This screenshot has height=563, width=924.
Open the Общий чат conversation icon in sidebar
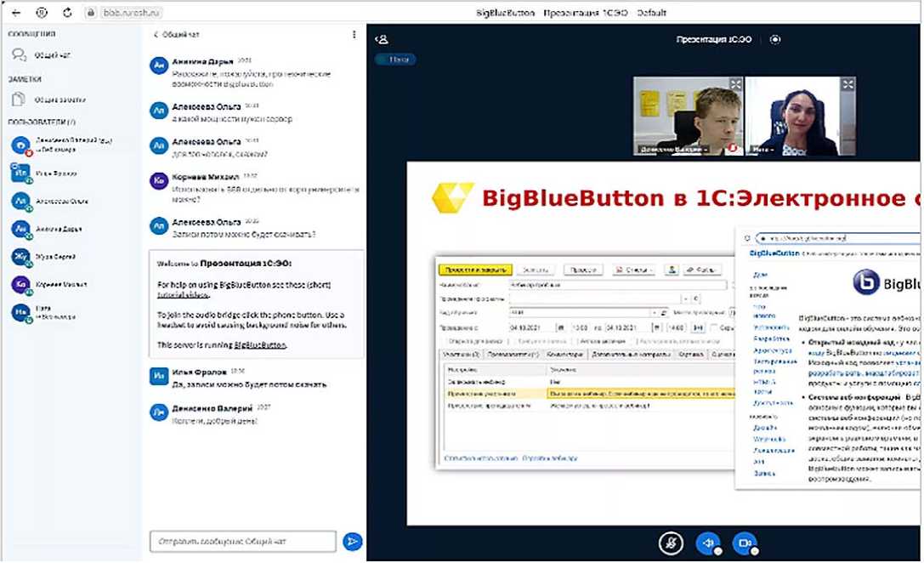click(x=19, y=55)
